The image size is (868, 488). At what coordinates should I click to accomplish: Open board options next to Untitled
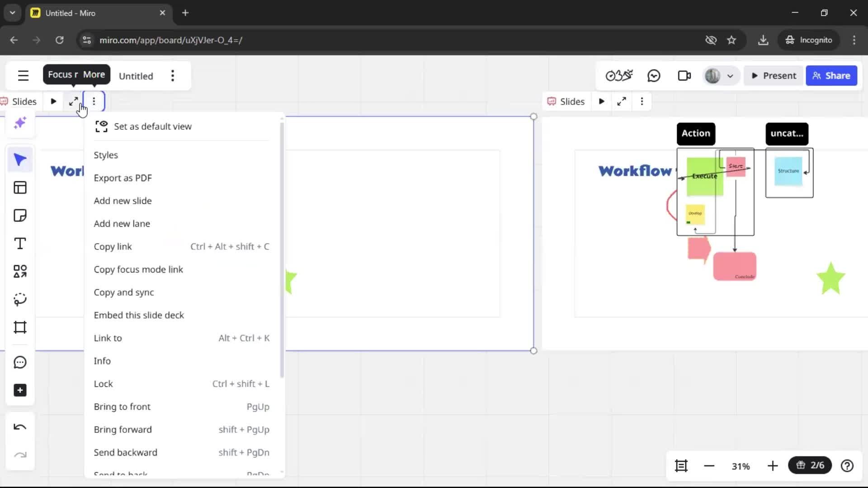pyautogui.click(x=173, y=76)
